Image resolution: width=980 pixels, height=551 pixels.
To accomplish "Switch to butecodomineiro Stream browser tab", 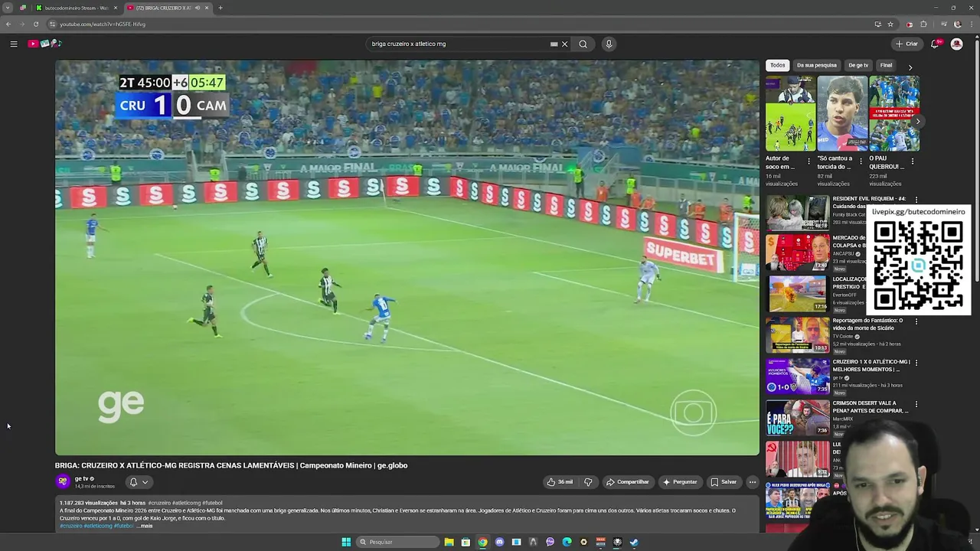I will [77, 8].
